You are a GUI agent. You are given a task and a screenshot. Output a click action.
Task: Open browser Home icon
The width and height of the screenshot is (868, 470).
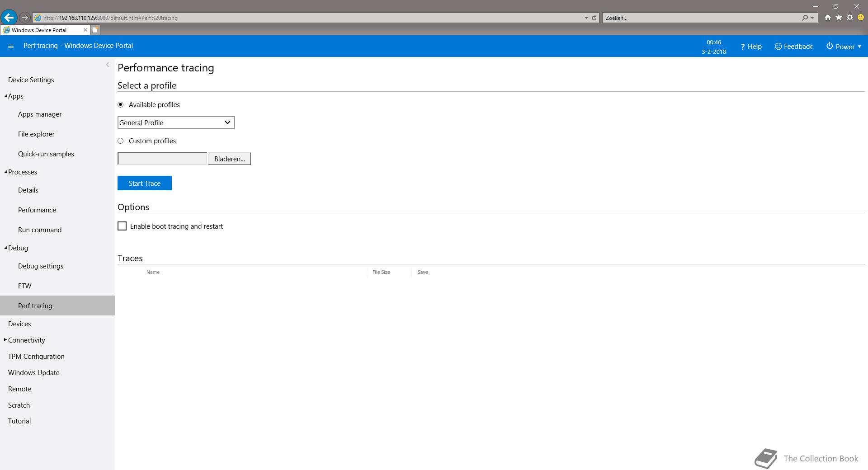tap(827, 18)
